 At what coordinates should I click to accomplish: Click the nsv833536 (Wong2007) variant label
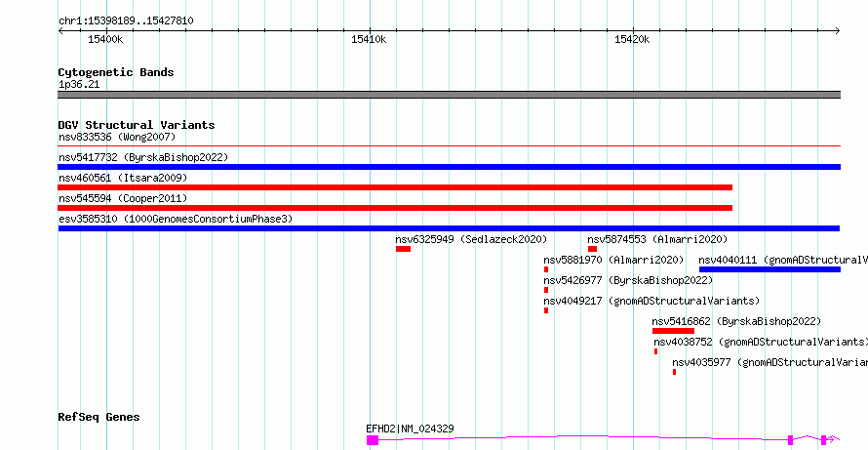click(117, 137)
